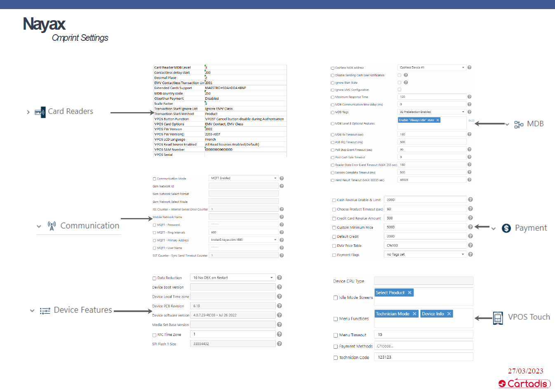Open the MQTT Enabled dropdown
555x392 pixels.
[x=243, y=178]
